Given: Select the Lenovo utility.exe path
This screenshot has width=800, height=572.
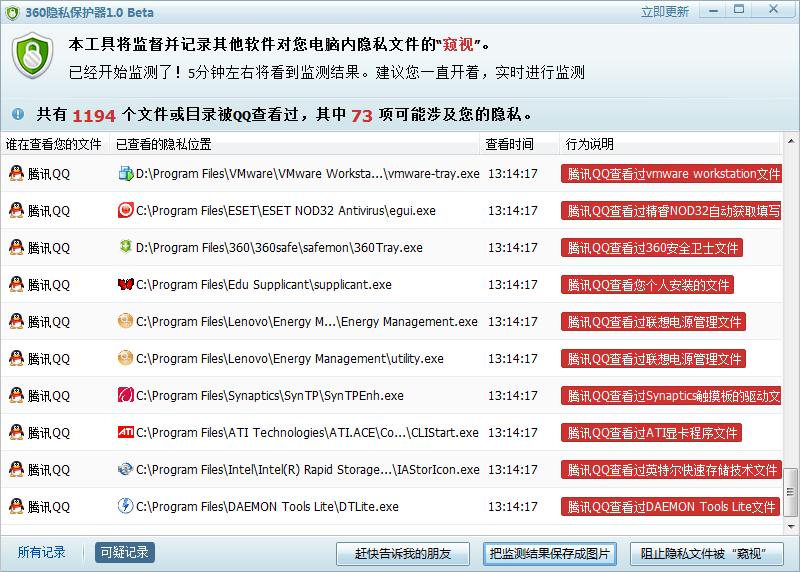Looking at the screenshot, I should (290, 358).
